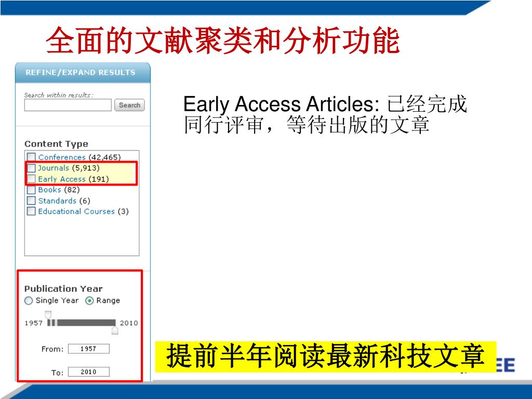The width and height of the screenshot is (532, 399).
Task: Open the Journals link
Action: pyautogui.click(x=54, y=168)
